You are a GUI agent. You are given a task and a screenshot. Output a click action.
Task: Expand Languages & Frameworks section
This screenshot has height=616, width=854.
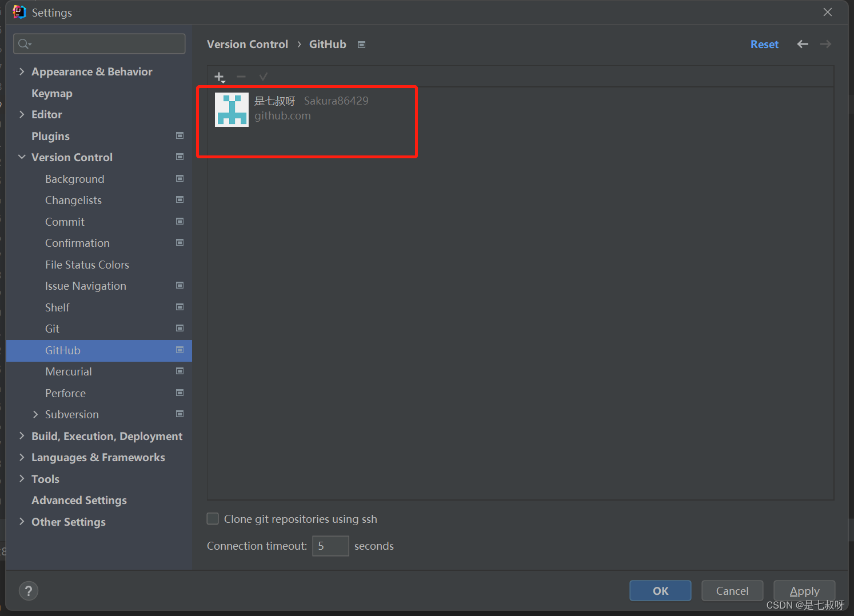[22, 457]
